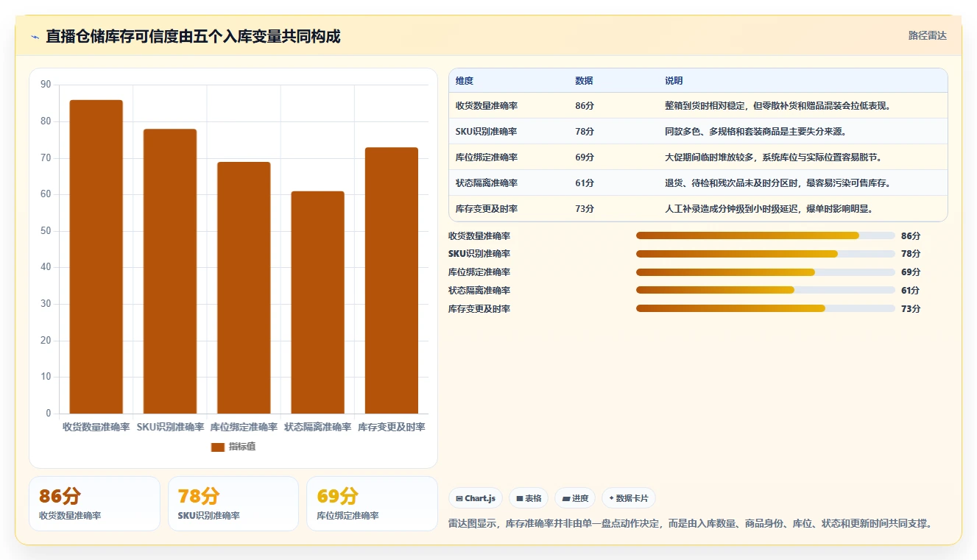This screenshot has width=977, height=560.
Task: Click description starting 大促期间临时堆放较多
Action: 775,157
